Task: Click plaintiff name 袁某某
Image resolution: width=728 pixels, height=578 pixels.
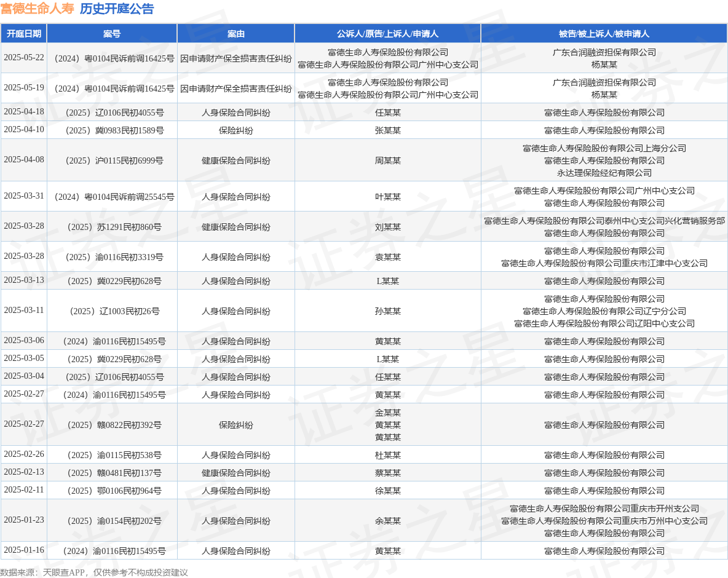Action: (x=388, y=257)
